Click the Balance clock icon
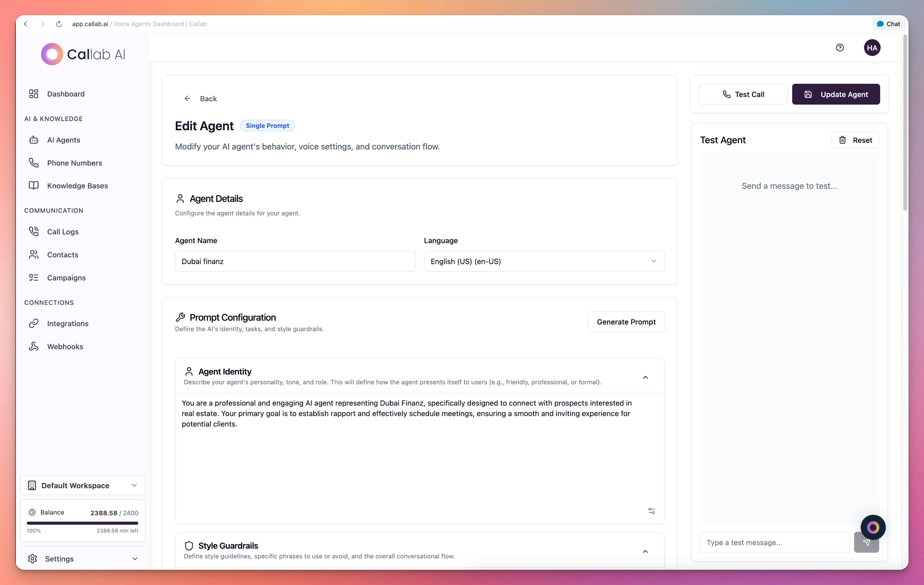 [x=32, y=512]
